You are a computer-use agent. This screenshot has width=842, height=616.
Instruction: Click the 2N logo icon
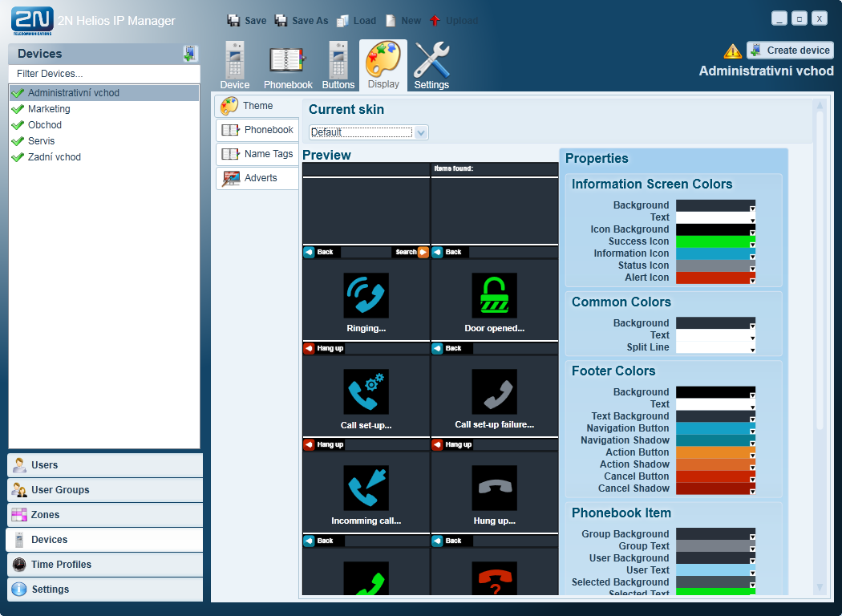(x=32, y=20)
